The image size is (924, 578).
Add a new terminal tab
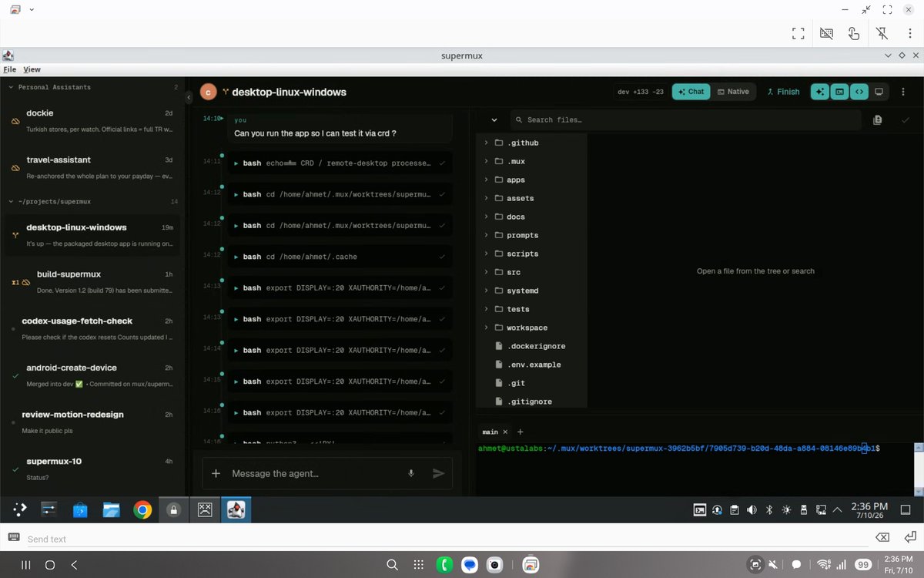pyautogui.click(x=521, y=432)
